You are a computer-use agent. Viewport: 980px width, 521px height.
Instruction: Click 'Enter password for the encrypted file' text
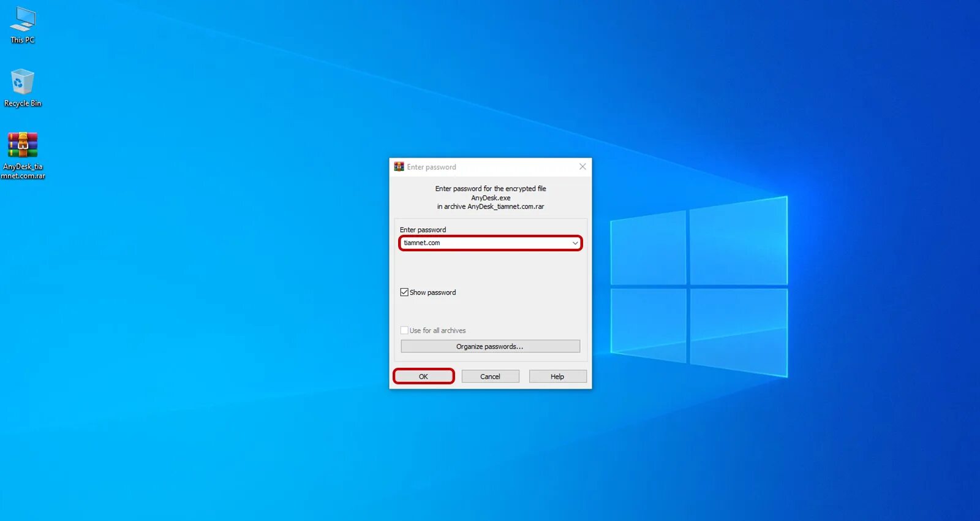(x=491, y=189)
